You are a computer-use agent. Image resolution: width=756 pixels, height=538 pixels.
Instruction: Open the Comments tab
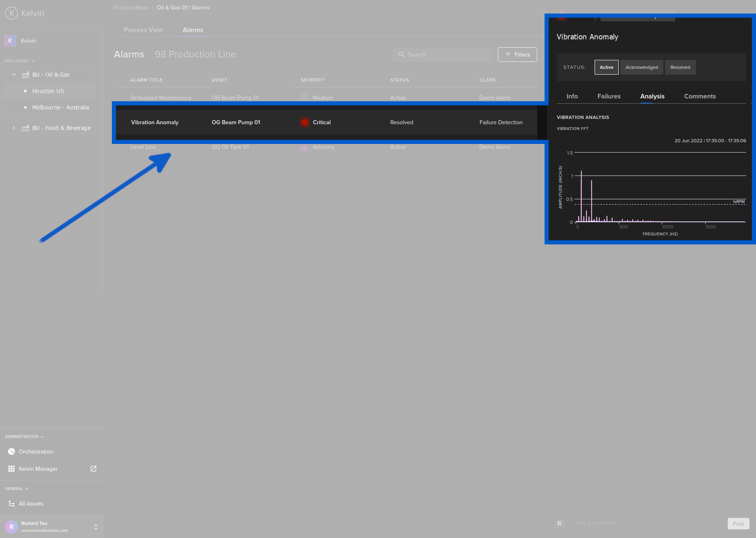(699, 96)
